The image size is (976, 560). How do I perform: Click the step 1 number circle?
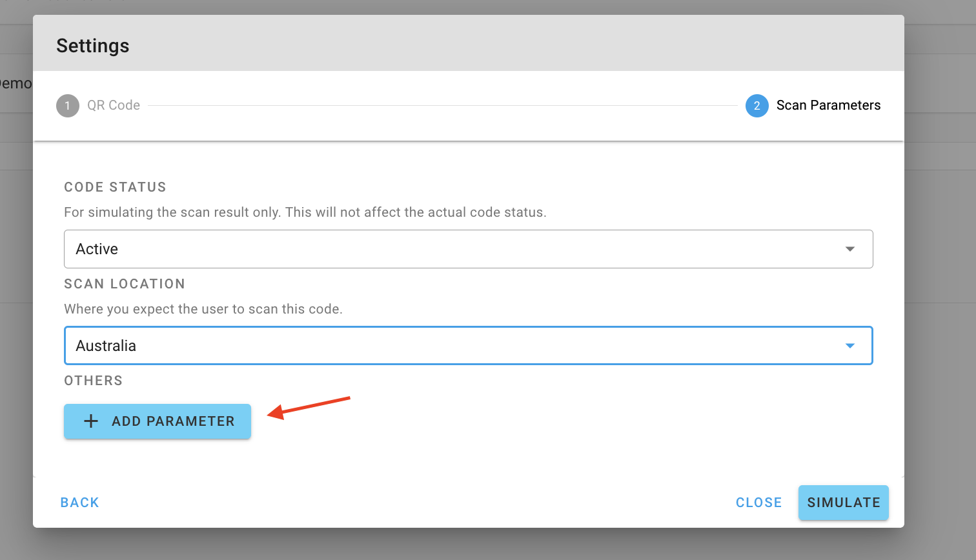[x=68, y=106]
